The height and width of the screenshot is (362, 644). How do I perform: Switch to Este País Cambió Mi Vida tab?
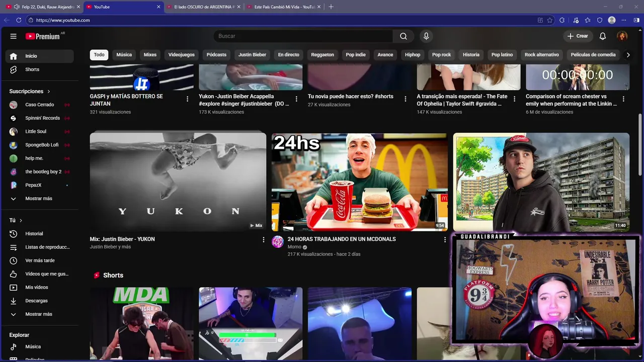(284, 7)
